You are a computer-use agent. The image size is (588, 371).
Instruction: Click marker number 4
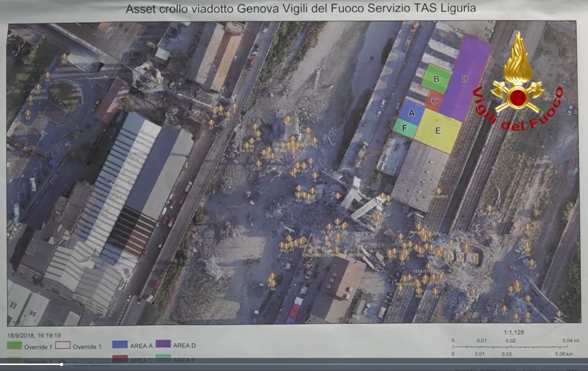click(315, 175)
